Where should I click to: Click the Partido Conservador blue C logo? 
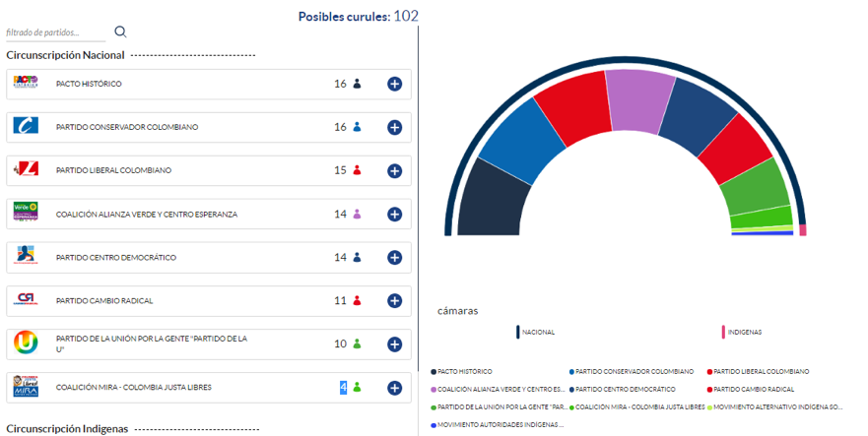pos(26,125)
